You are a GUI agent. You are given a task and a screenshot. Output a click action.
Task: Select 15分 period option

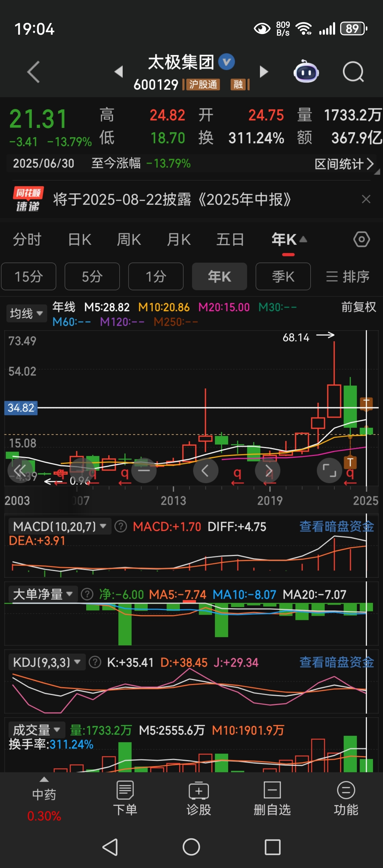(29, 276)
